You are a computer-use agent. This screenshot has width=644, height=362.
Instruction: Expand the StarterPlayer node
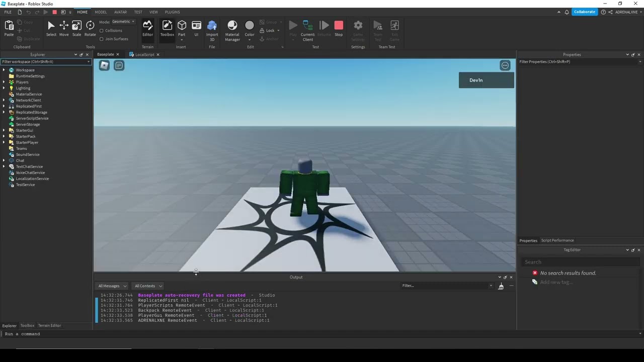point(4,142)
